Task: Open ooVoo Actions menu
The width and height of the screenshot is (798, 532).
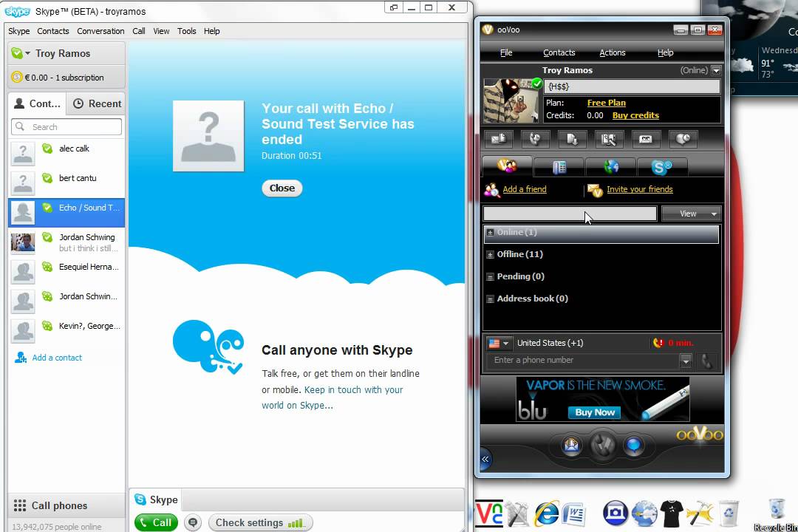Action: click(x=613, y=52)
